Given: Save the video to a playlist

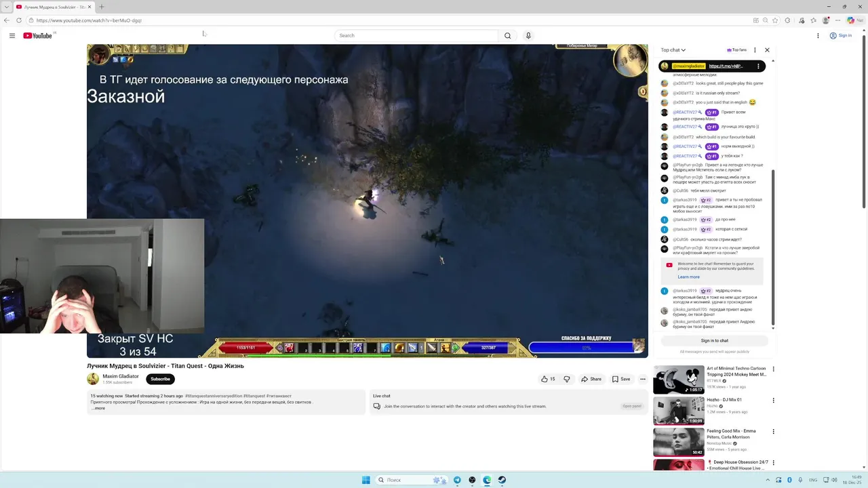Looking at the screenshot, I should tap(621, 379).
